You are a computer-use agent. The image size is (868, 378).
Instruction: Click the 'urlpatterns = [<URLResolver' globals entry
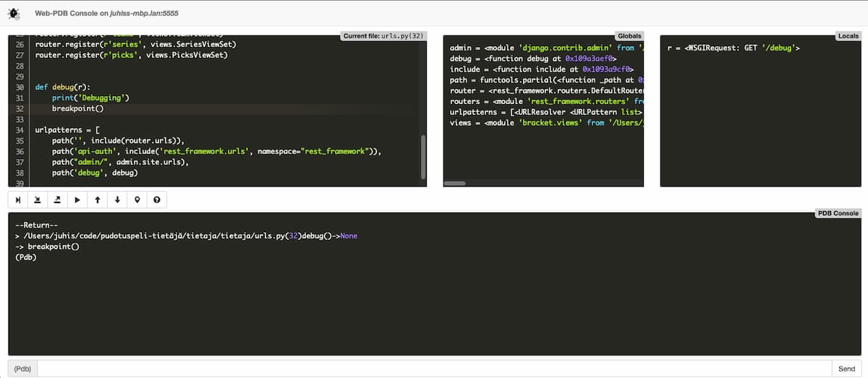546,113
